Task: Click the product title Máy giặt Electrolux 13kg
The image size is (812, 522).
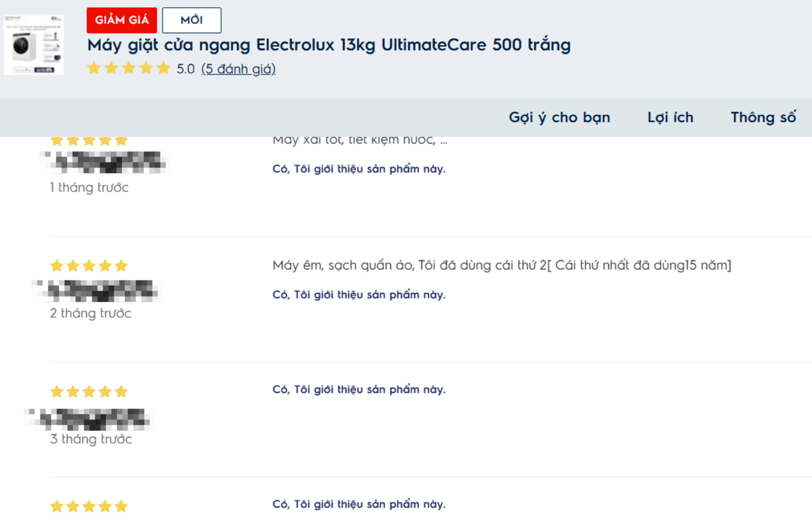Action: pyautogui.click(x=329, y=45)
